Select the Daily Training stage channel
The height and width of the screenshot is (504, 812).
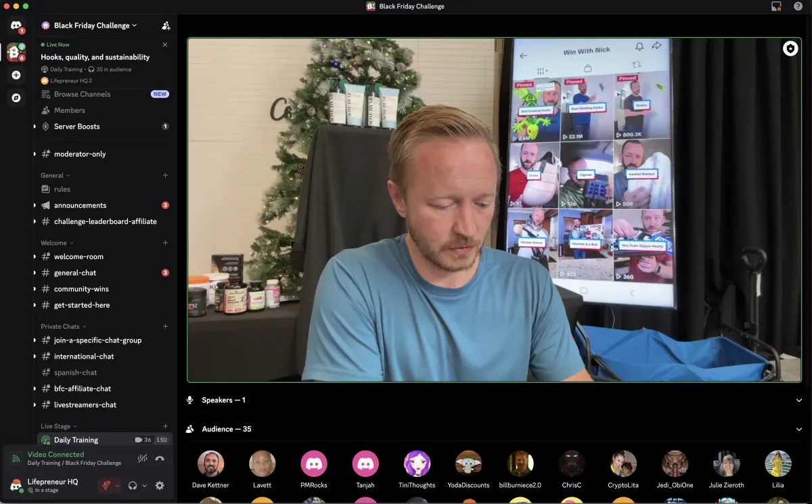tap(105, 440)
